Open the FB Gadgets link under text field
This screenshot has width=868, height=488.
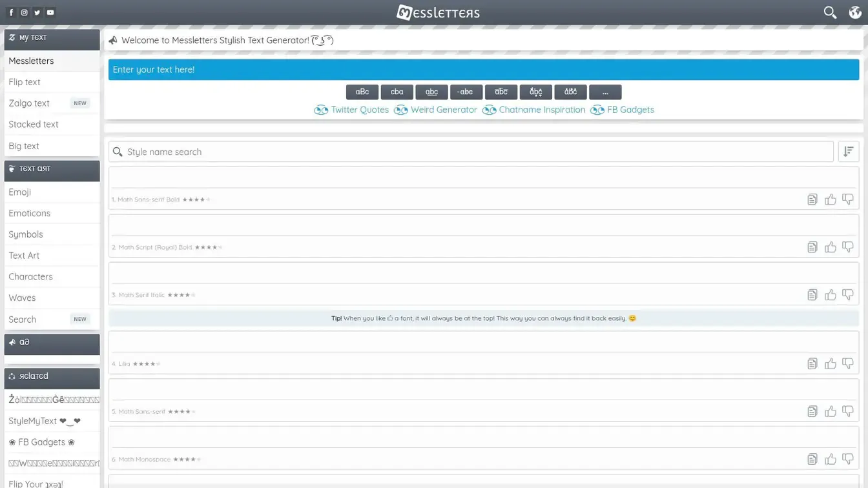[622, 110]
